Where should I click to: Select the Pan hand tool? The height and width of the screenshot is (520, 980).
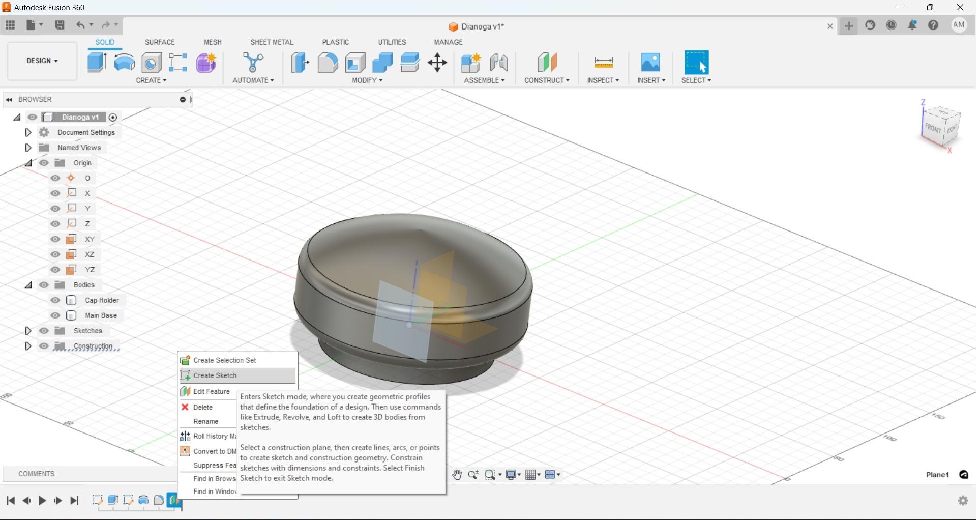pyautogui.click(x=457, y=475)
